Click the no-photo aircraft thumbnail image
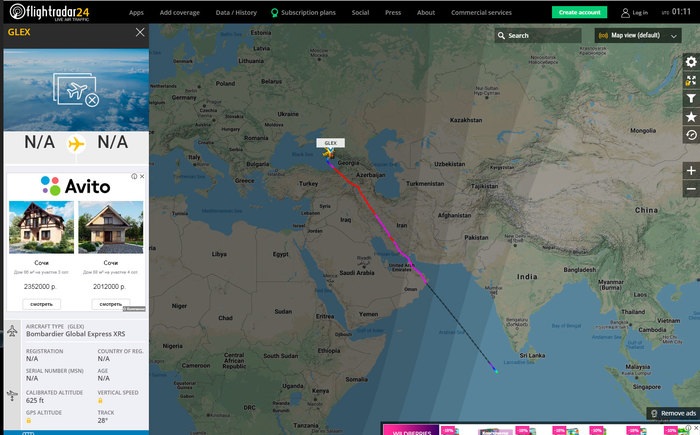The width and height of the screenshot is (700, 435). pos(76,90)
